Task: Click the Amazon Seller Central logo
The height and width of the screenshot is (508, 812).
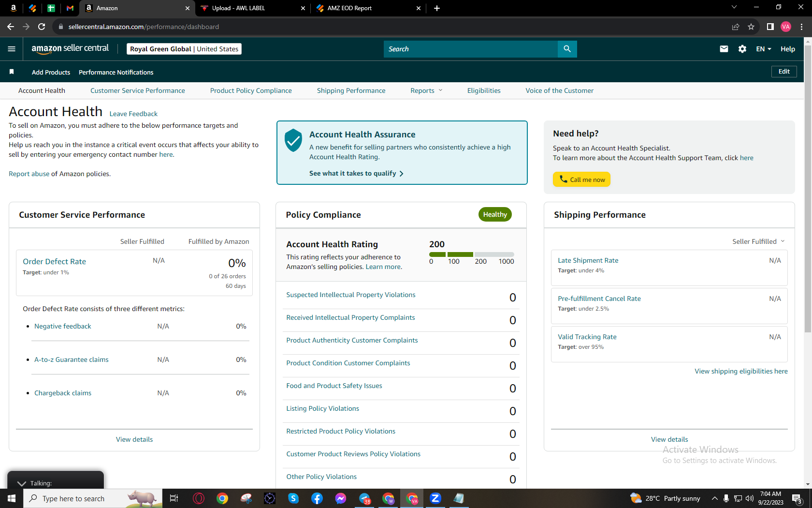Action: coord(70,49)
